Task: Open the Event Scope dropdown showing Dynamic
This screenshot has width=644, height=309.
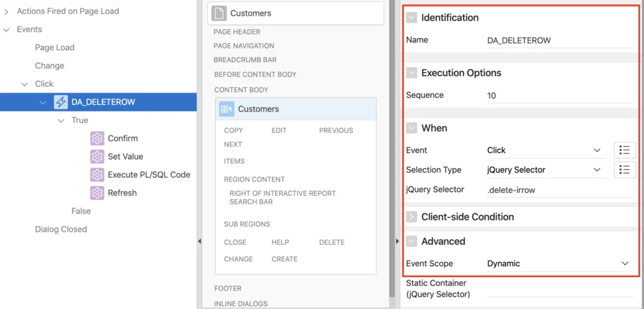Action: point(560,263)
